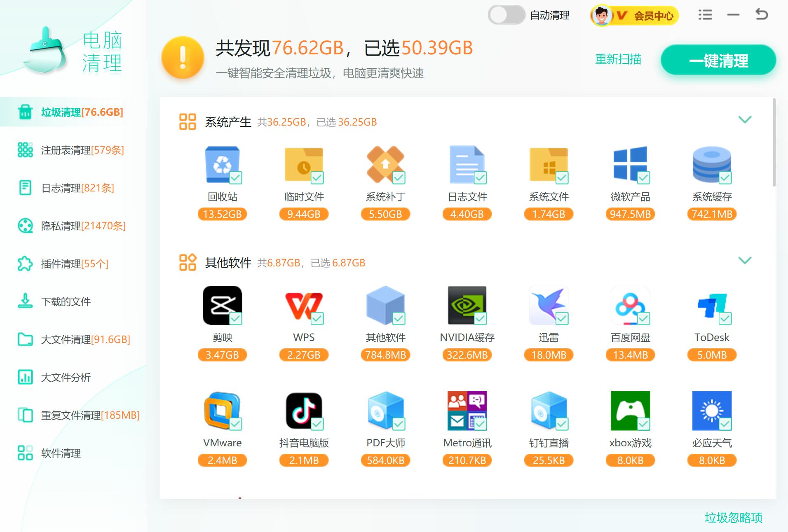Click the Log Files (日志文件) document icon
788x532 pixels.
pyautogui.click(x=467, y=164)
